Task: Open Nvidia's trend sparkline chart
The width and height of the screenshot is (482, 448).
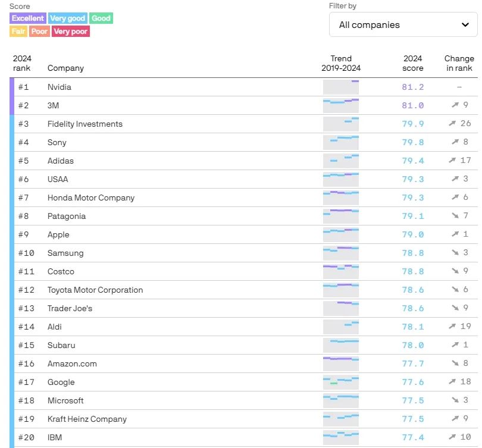Action: (x=341, y=87)
